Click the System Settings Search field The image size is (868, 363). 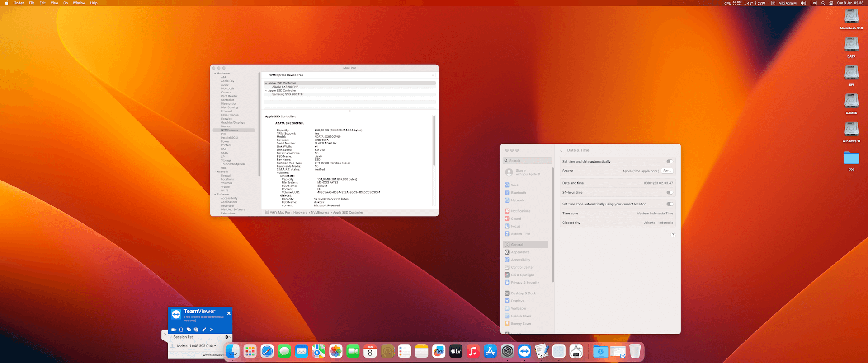tap(528, 161)
